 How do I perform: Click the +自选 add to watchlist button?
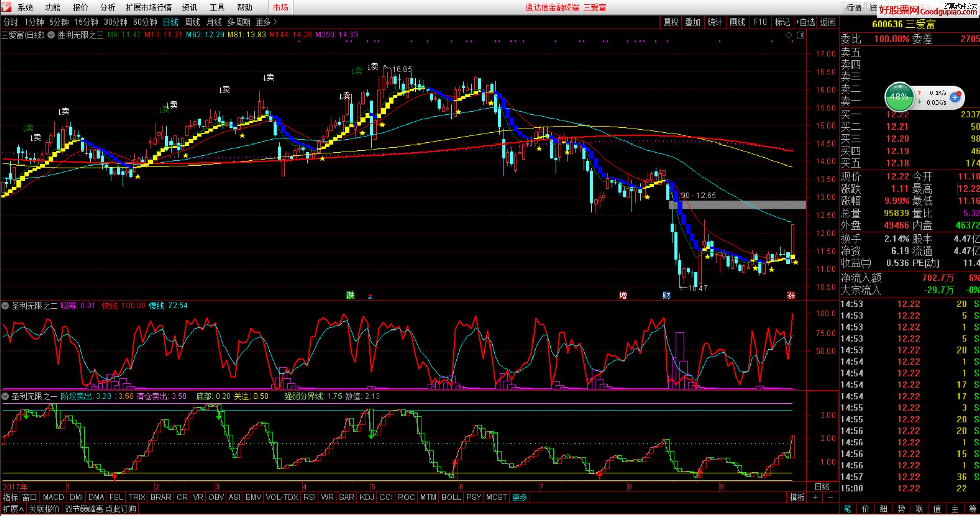(x=805, y=22)
